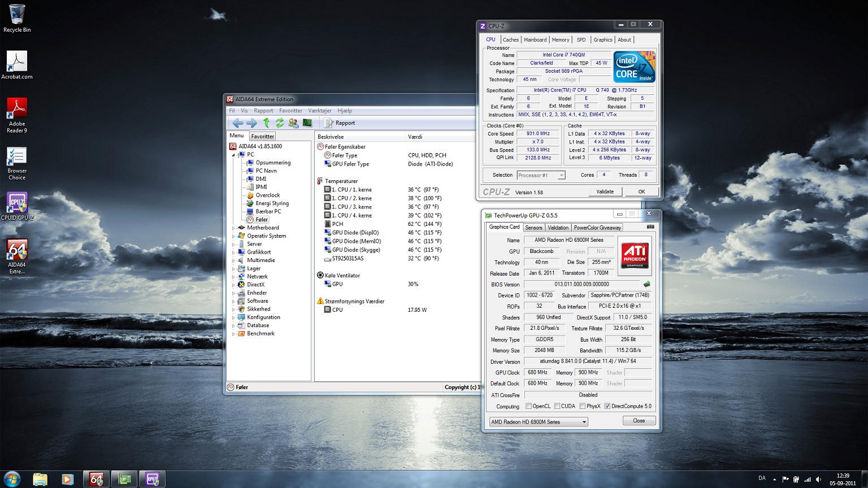The height and width of the screenshot is (488, 868).
Task: Click the taskbar clock showing 12:39
Action: 843,480
